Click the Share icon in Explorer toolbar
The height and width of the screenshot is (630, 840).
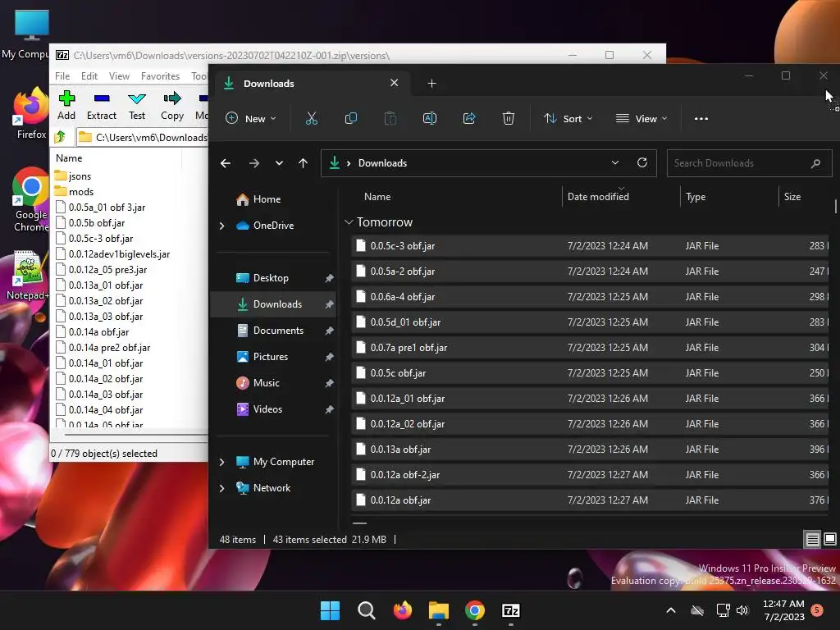pyautogui.click(x=469, y=118)
